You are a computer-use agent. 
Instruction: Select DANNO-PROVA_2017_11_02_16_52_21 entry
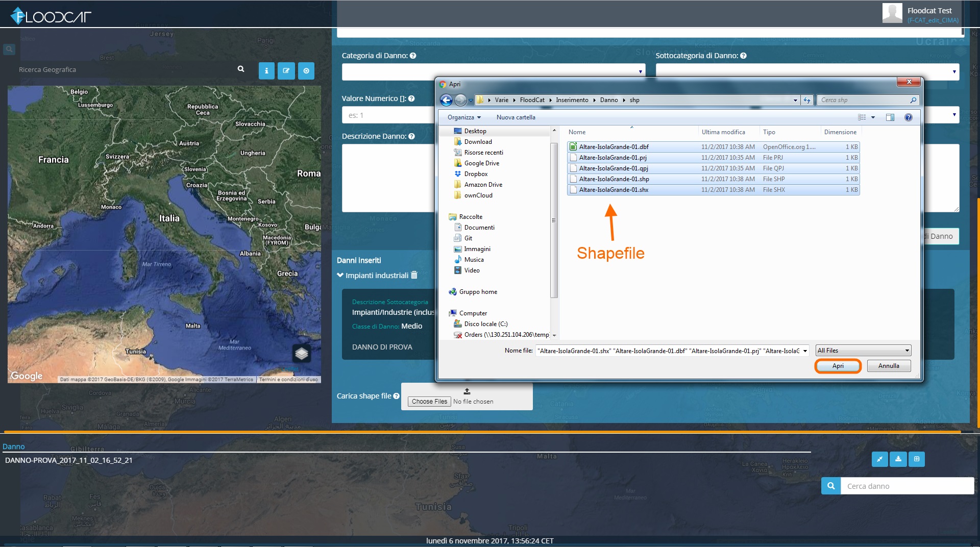click(68, 460)
